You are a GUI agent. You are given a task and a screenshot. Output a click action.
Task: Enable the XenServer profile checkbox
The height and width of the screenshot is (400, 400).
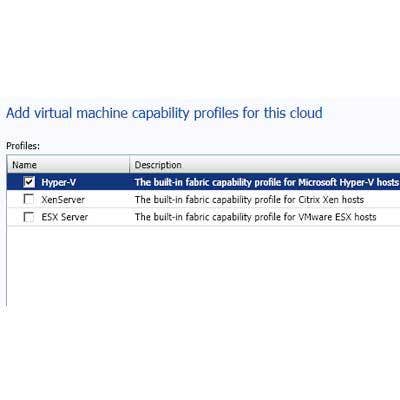[x=29, y=199]
